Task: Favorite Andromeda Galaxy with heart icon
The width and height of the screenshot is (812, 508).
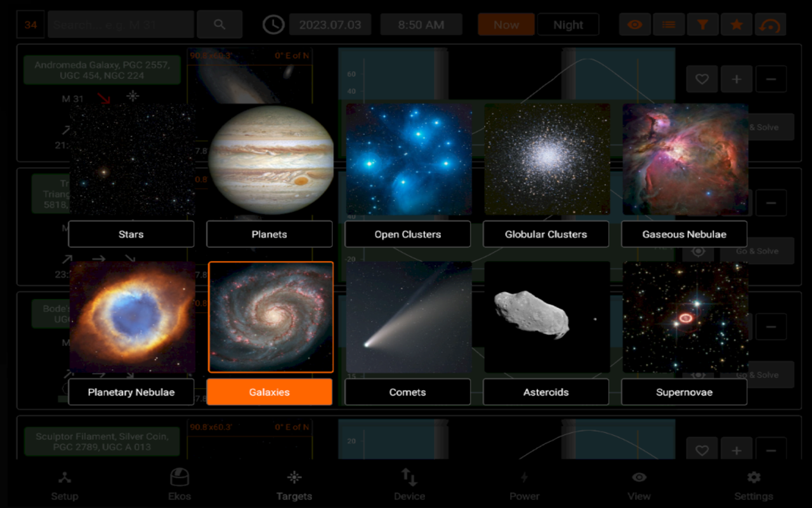Action: coord(702,79)
